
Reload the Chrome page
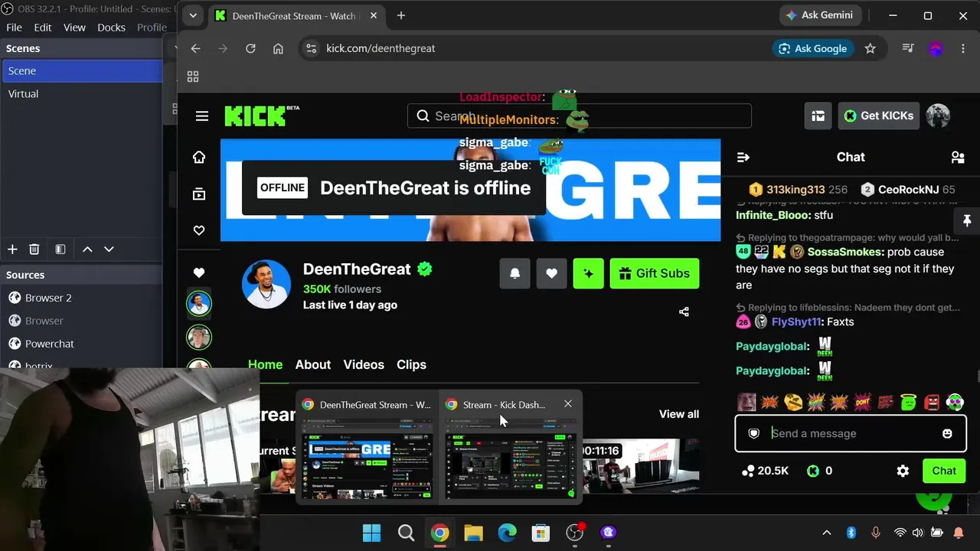point(250,48)
